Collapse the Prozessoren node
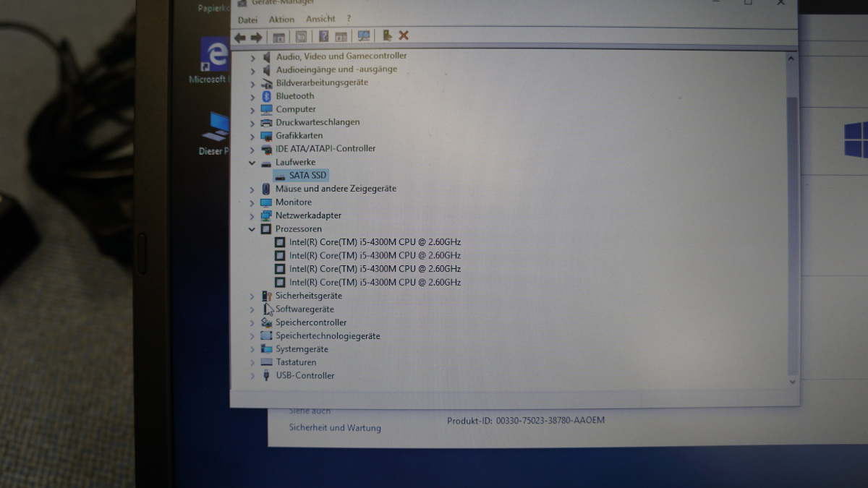Image resolution: width=868 pixels, height=488 pixels. pyautogui.click(x=252, y=229)
